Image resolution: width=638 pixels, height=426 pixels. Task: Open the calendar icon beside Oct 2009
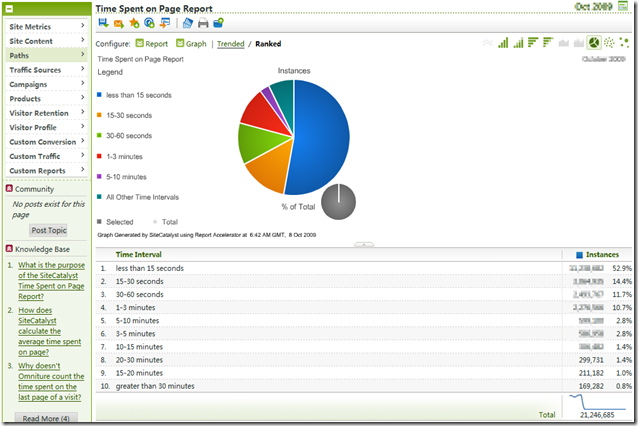click(x=623, y=7)
